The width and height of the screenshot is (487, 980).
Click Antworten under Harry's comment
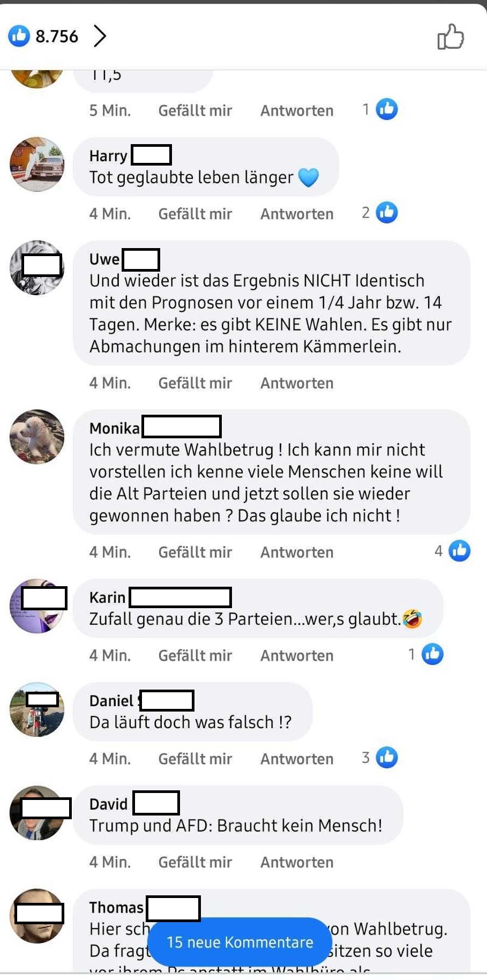point(297,214)
